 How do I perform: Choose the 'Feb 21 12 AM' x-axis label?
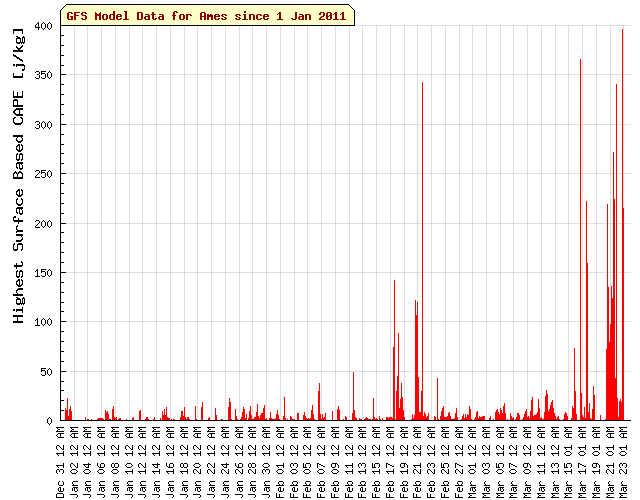pos(418,462)
